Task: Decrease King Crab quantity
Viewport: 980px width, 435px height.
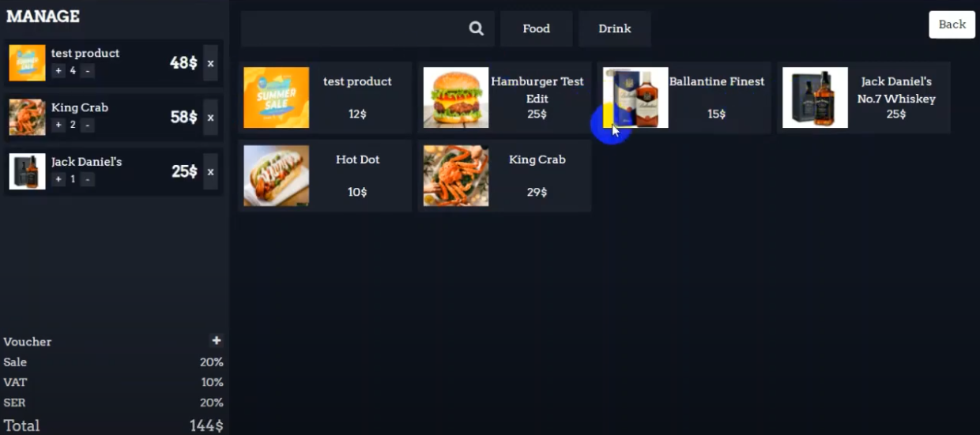Action: pos(87,126)
